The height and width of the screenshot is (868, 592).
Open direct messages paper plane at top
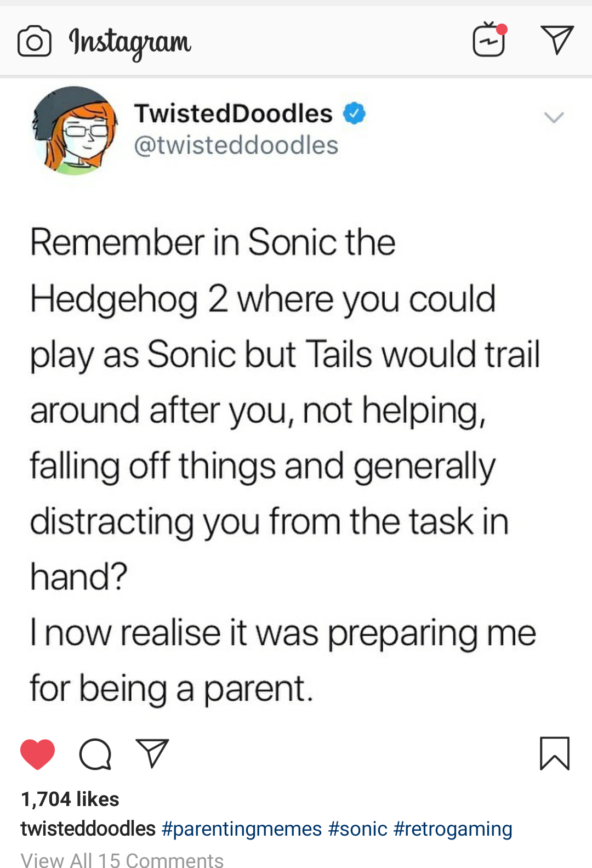[x=557, y=39]
